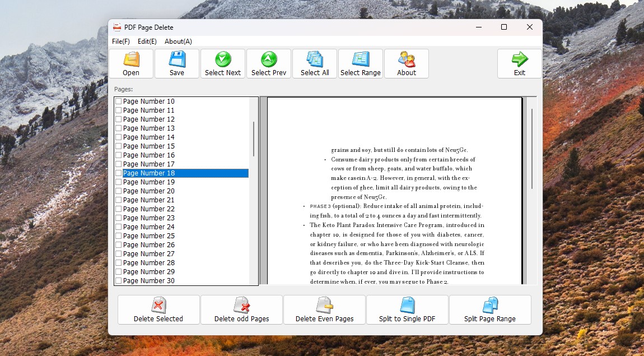Open the About(A) menu in menu bar
The height and width of the screenshot is (356, 644).
click(178, 41)
